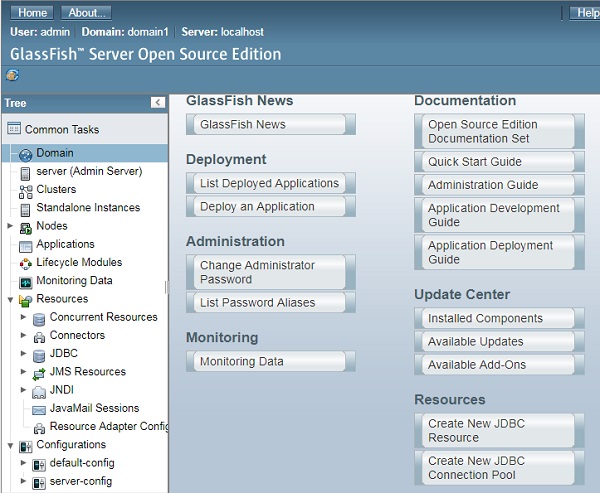Click the server-config icon
The image size is (600, 493).
(x=39, y=483)
